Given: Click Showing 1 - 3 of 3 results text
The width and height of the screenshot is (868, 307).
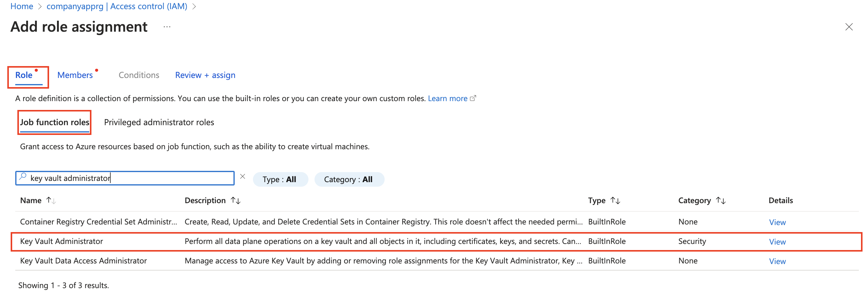Looking at the screenshot, I should click(x=63, y=285).
